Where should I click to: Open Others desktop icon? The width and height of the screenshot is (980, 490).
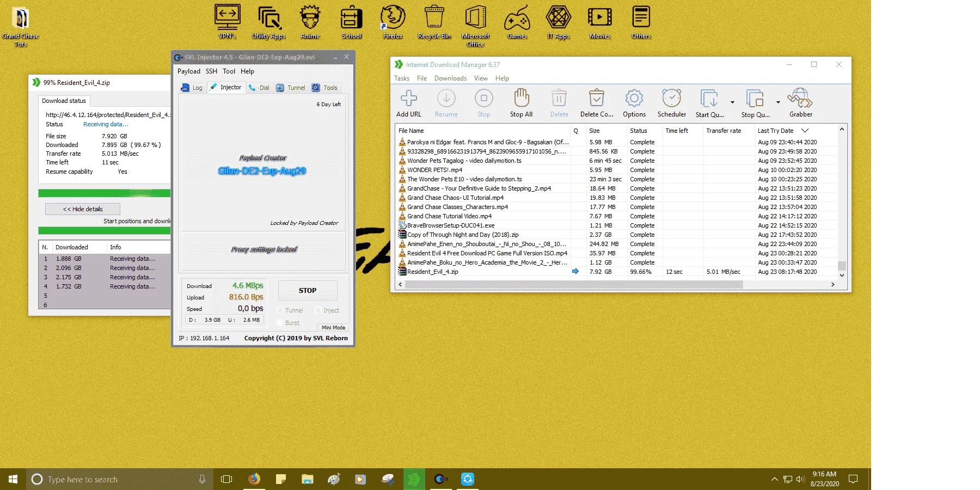coord(641,22)
